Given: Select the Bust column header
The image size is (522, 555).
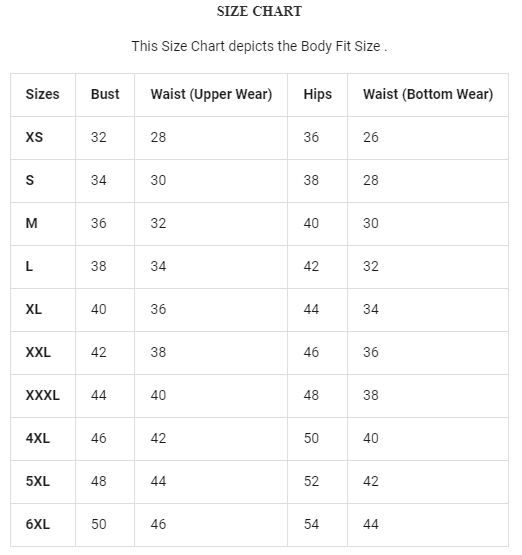Looking at the screenshot, I should point(105,94).
